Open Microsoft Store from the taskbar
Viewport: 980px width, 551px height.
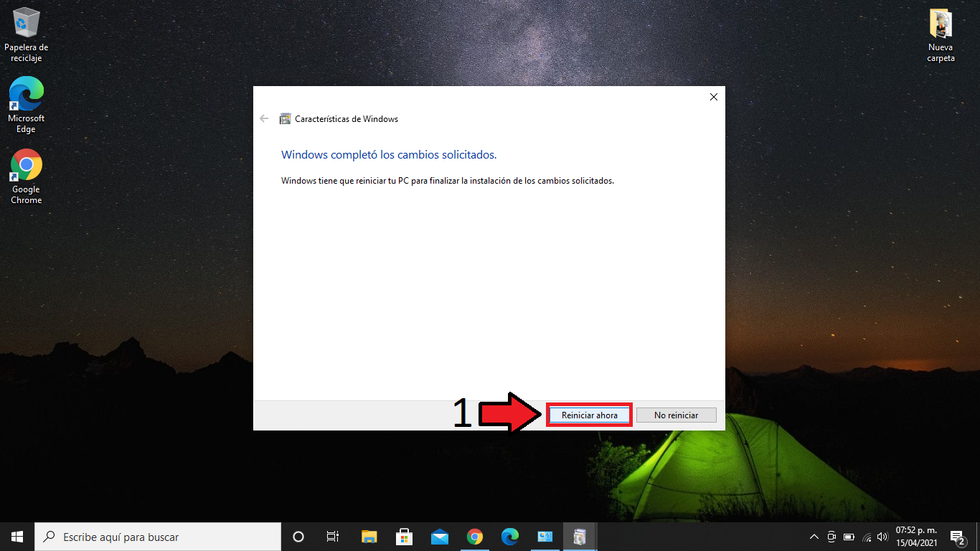404,537
